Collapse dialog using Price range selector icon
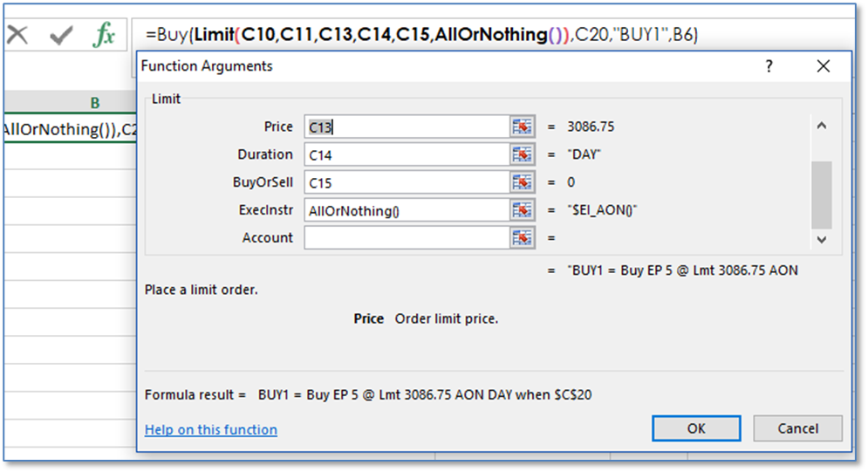The width and height of the screenshot is (868, 472). point(522,127)
